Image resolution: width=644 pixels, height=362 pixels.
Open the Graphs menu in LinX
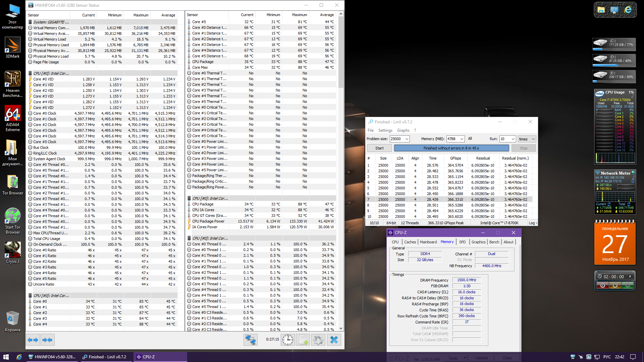403,130
